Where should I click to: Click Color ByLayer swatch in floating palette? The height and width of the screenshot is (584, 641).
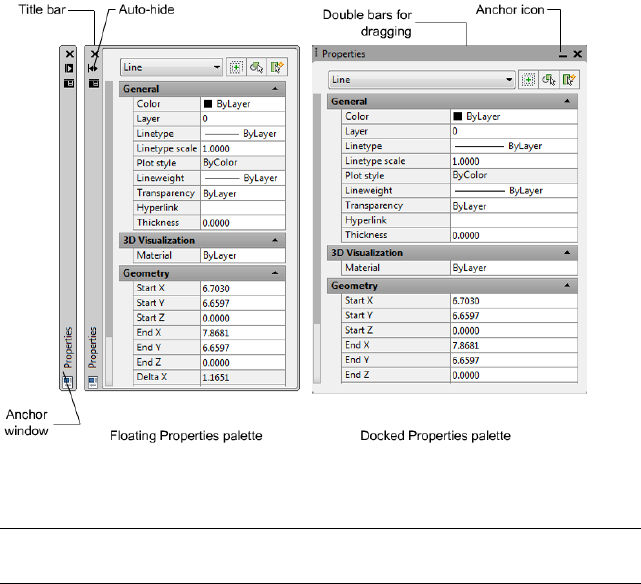click(x=208, y=104)
